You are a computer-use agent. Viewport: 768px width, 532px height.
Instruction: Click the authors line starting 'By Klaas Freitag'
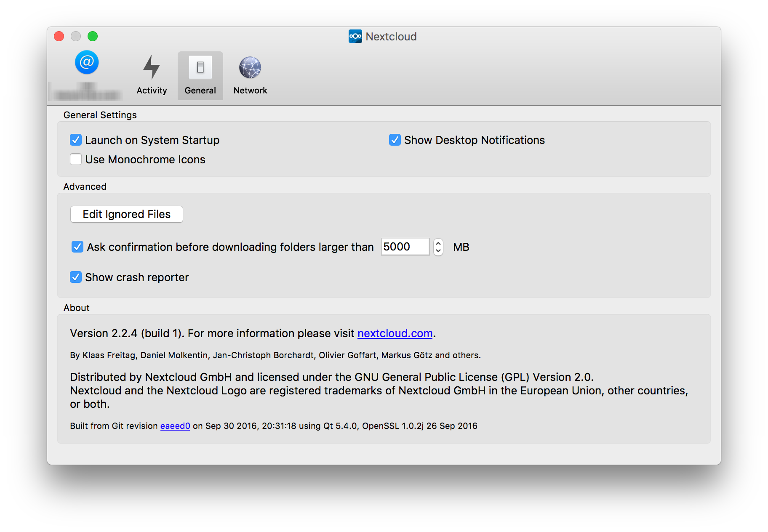(275, 355)
